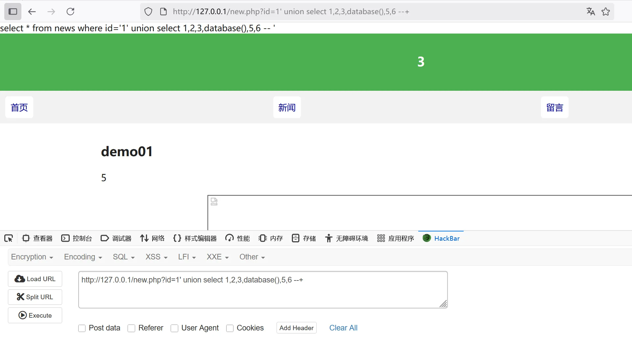
Task: Tick the Cookies checkbox
Action: 230,328
